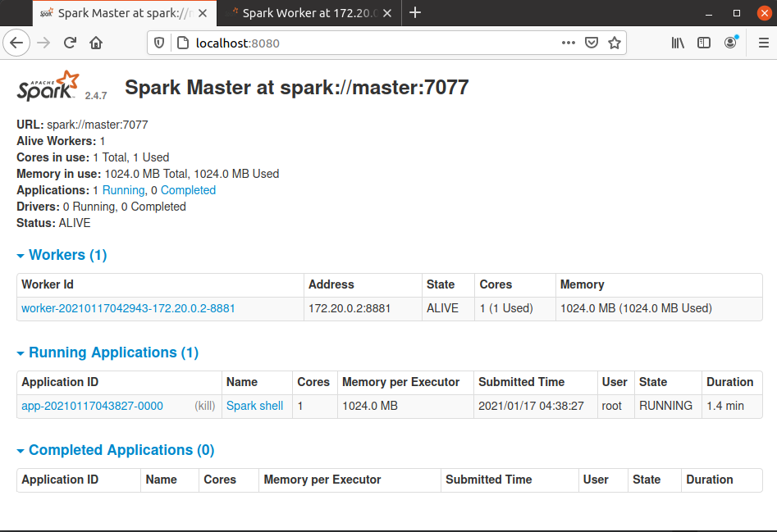Screen dimensions: 777x532
Task: Click the 'Drivers: 0 Running, 0 Completed' line
Action: click(x=101, y=207)
